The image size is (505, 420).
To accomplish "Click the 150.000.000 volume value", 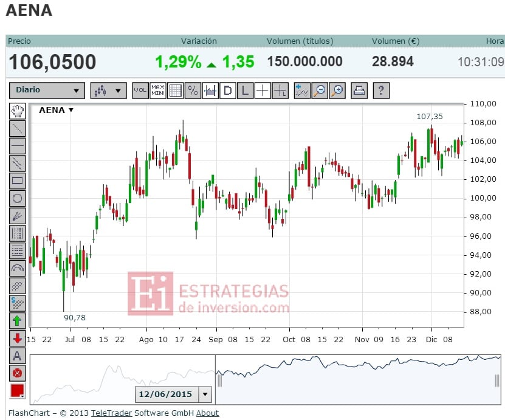I will (304, 61).
